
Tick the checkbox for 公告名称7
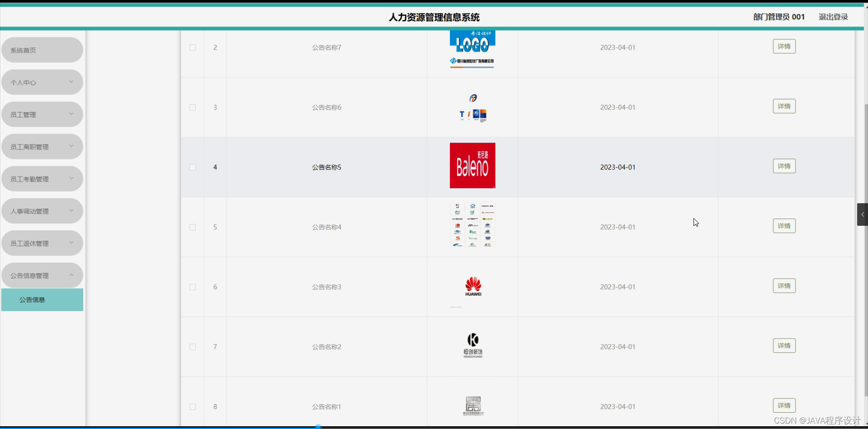point(193,47)
